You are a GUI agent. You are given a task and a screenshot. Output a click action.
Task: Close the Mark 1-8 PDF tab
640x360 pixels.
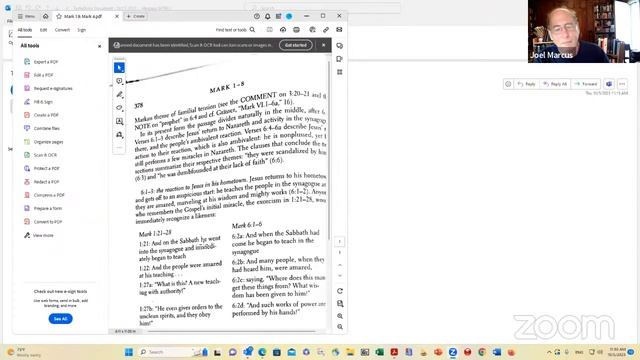pos(117,16)
